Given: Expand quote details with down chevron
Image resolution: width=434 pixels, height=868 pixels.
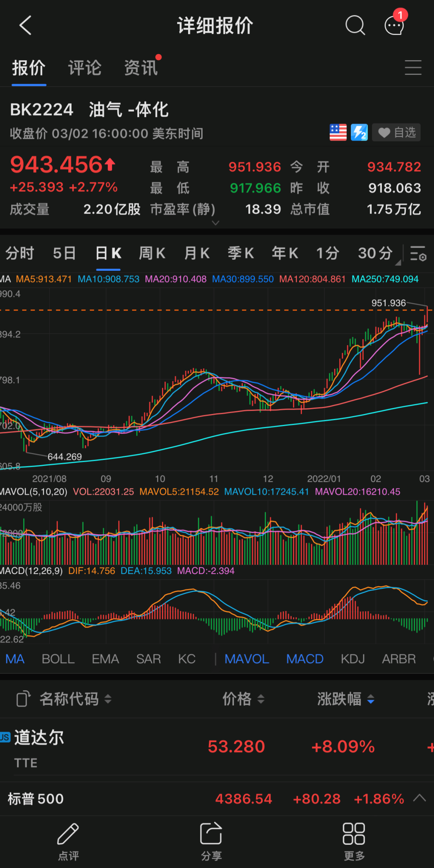Looking at the screenshot, I should click(x=216, y=223).
